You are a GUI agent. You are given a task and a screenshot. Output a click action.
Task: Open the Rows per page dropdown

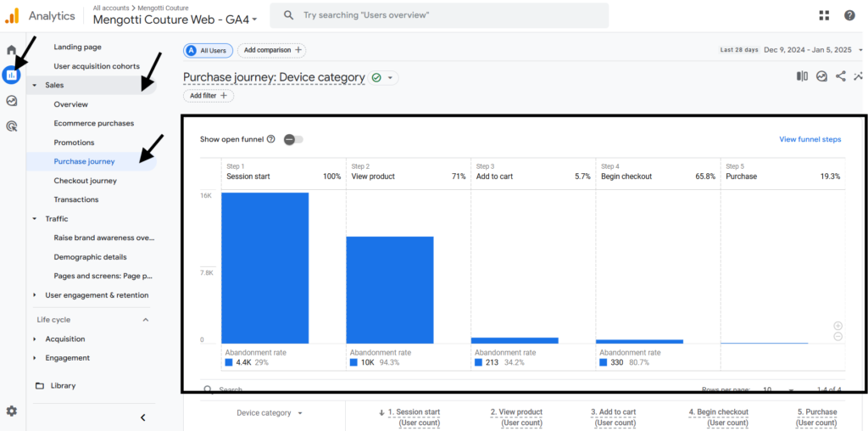click(779, 390)
